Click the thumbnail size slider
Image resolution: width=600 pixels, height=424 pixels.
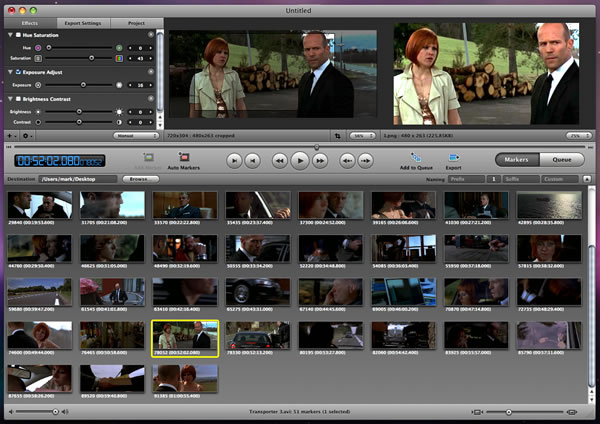pyautogui.click(x=525, y=412)
